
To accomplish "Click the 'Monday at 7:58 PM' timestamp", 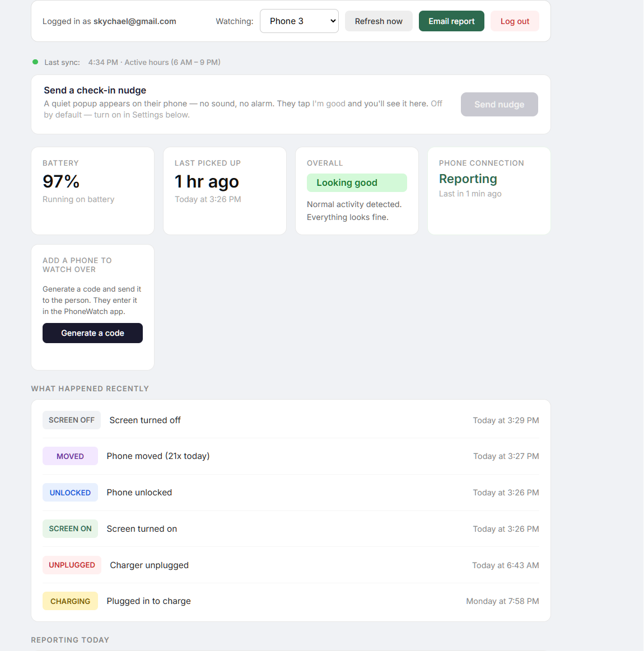I will click(503, 601).
